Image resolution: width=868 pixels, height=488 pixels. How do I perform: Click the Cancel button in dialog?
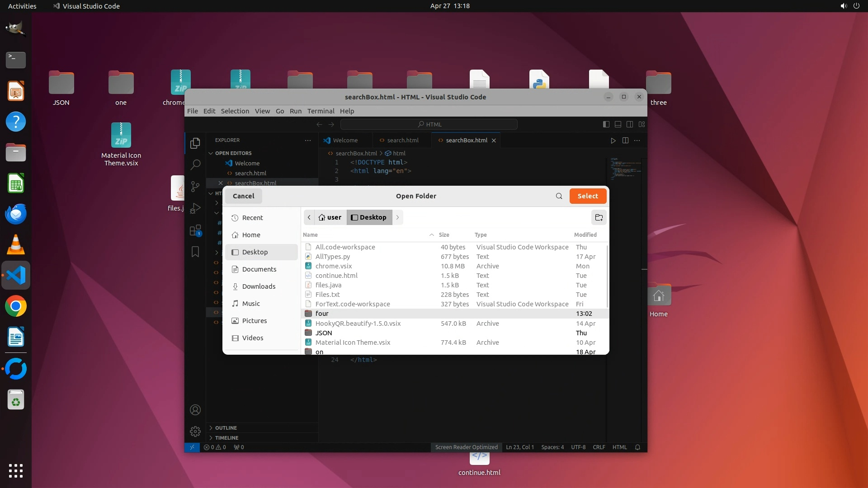tap(243, 196)
